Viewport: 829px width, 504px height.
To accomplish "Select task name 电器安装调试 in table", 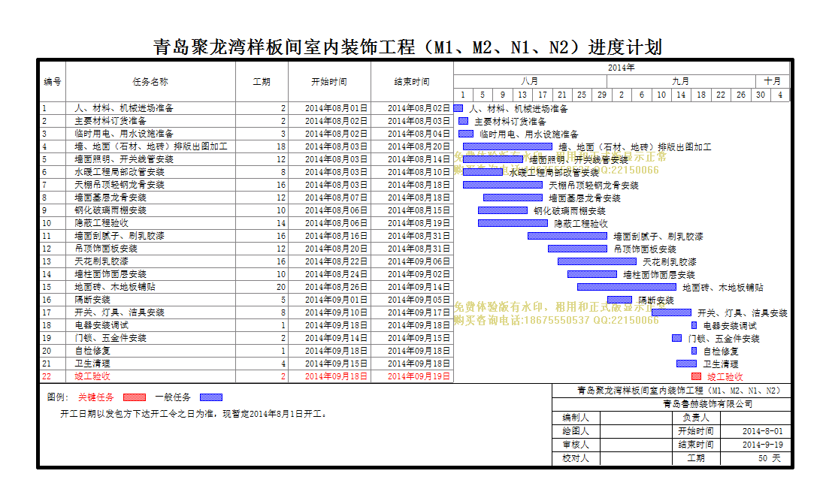I will [x=101, y=325].
